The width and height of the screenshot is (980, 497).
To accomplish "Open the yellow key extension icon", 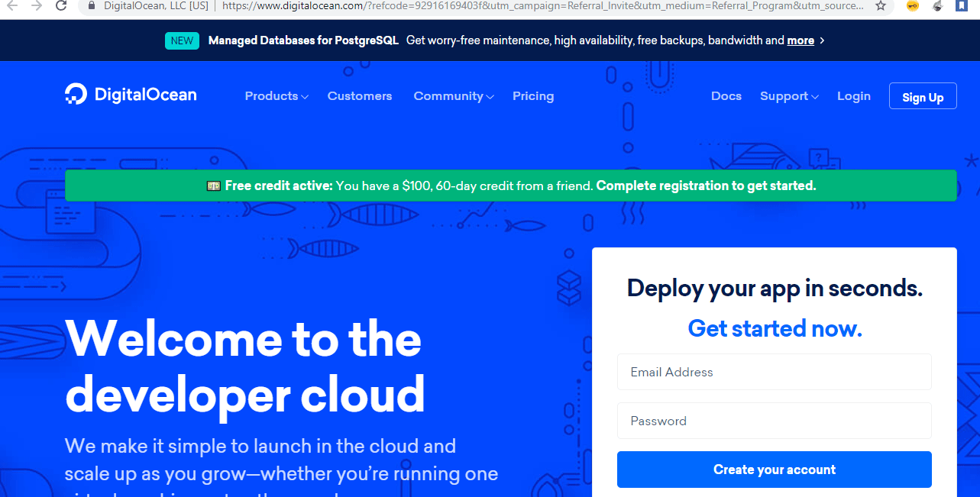I will (912, 5).
